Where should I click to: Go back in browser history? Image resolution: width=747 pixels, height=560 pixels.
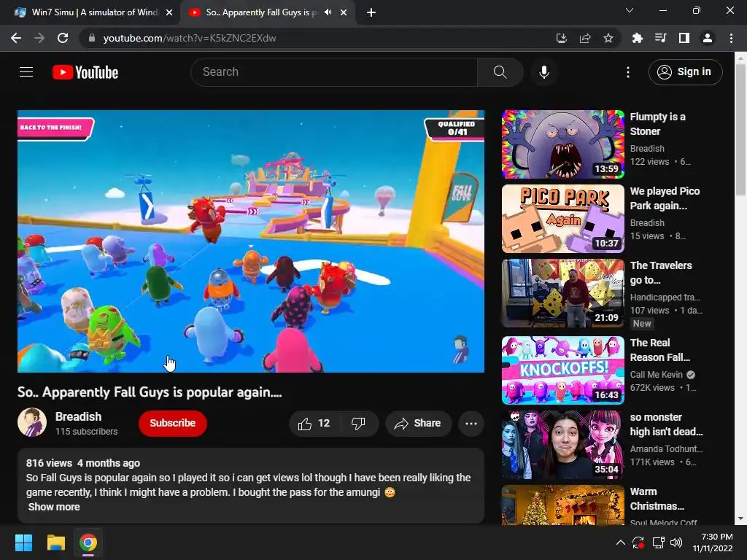tap(16, 38)
